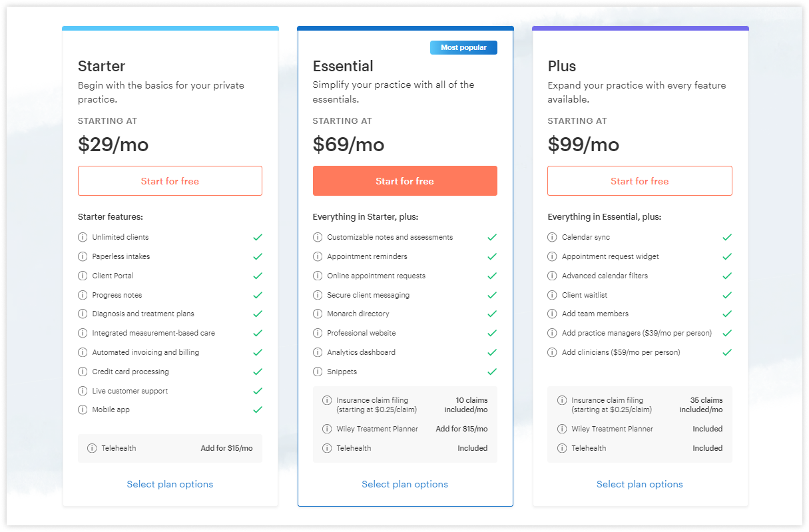809x532 pixels.
Task: Click the Most popular badge
Action: tap(463, 48)
